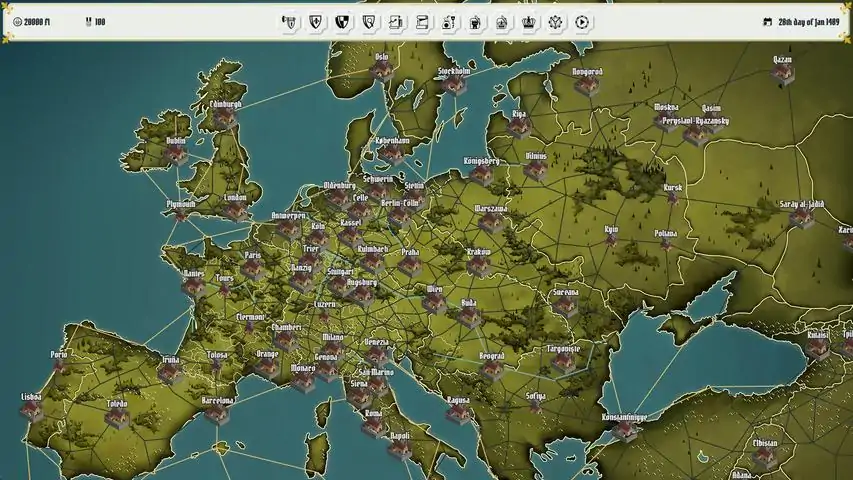
Task: Select the Suceava city building marker
Action: click(565, 306)
